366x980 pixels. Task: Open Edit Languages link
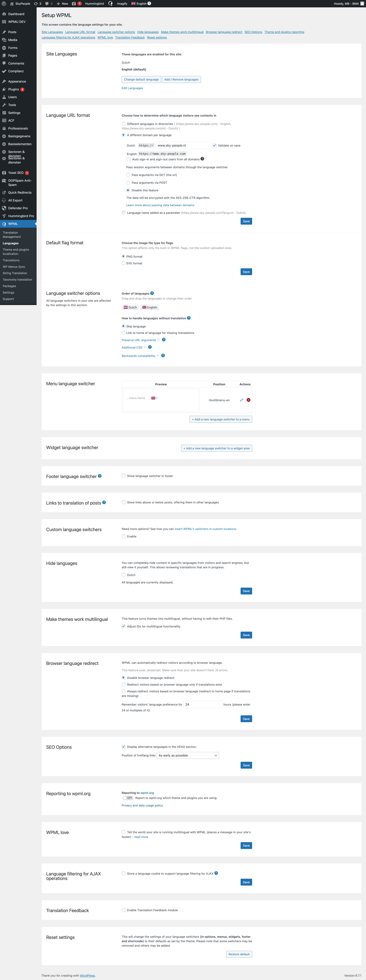point(132,88)
